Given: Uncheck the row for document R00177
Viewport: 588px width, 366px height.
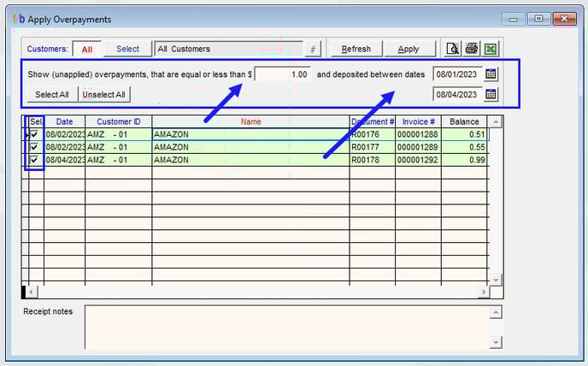Looking at the screenshot, I should [x=34, y=147].
